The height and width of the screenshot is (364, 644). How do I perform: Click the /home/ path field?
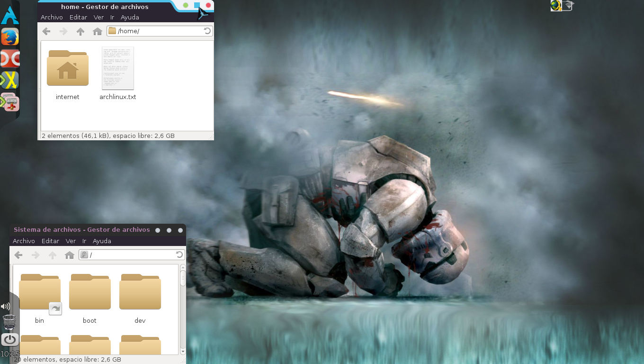pos(160,31)
